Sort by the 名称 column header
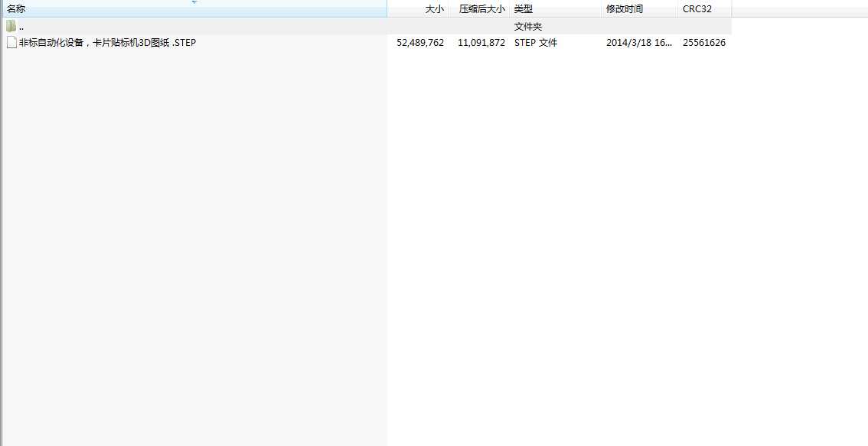The width and height of the screenshot is (868, 446). pos(194,9)
